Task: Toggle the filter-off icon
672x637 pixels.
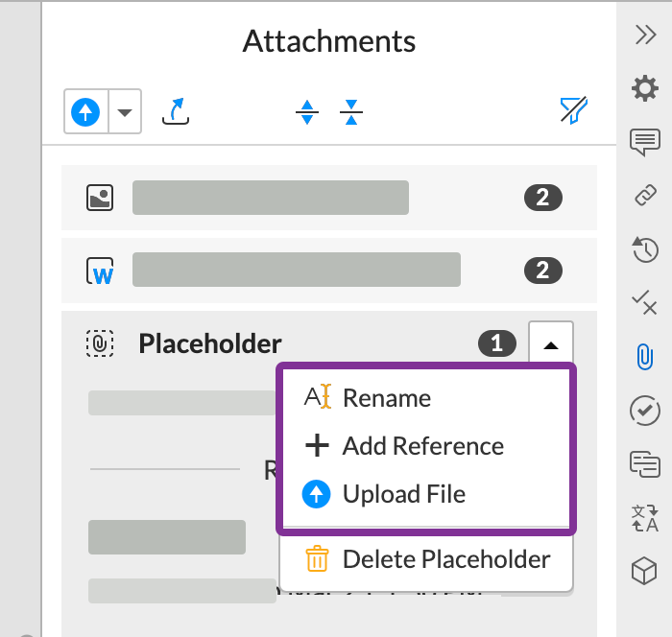Action: pyautogui.click(x=574, y=110)
